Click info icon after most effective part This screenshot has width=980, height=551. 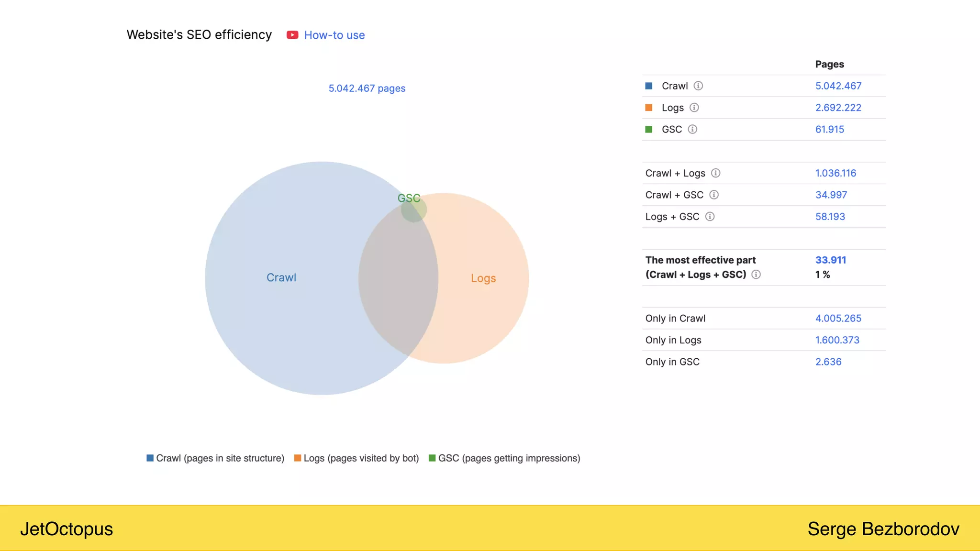[x=756, y=275]
